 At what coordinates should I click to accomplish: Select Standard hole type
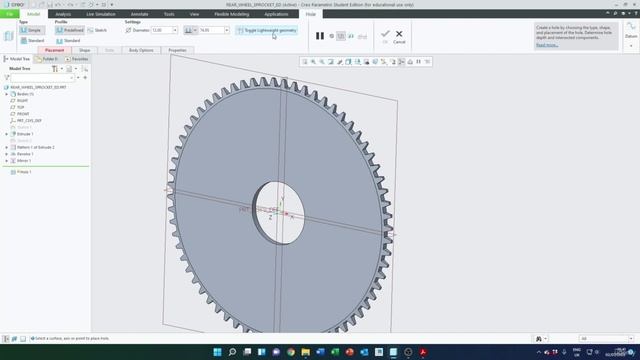point(32,40)
